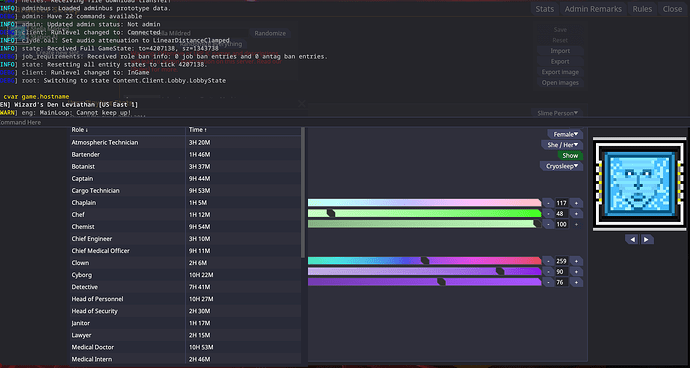Viewport: 690px width, 368px height.
Task: Click the role table vertical scrollbar
Action: [303, 192]
